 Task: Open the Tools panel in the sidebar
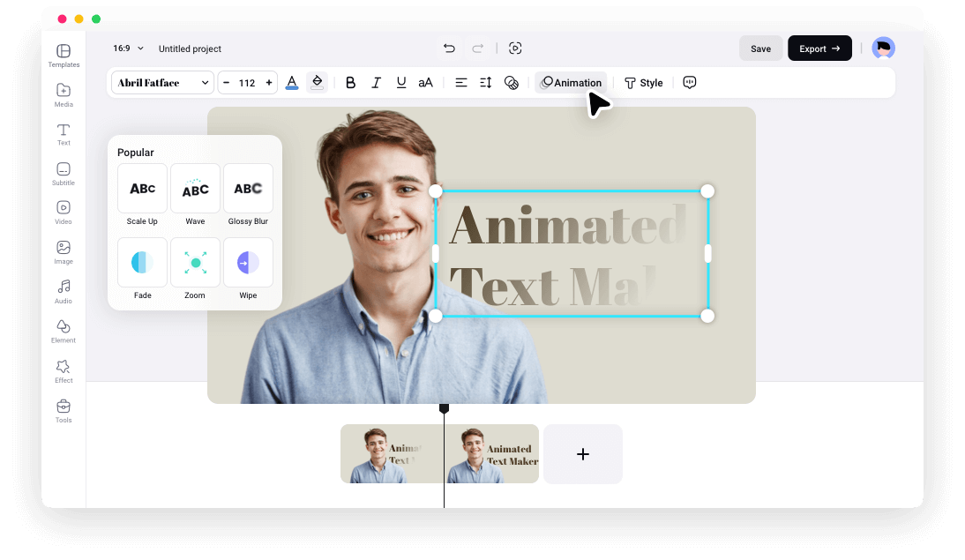pos(63,411)
